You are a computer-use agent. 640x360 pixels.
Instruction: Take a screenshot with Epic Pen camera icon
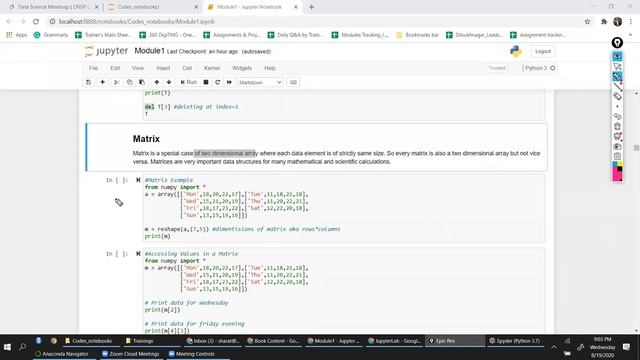[617, 147]
